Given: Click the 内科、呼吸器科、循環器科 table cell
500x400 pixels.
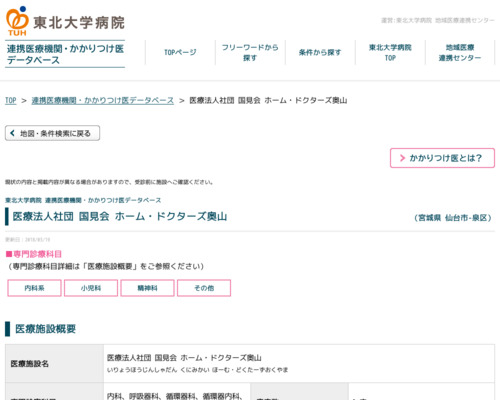Looking at the screenshot, I should 177,392.
